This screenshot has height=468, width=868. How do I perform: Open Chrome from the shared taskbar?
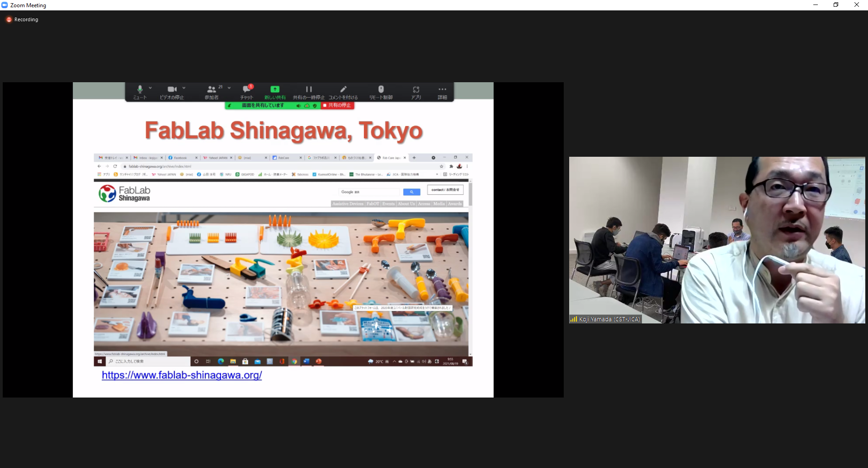coord(294,361)
